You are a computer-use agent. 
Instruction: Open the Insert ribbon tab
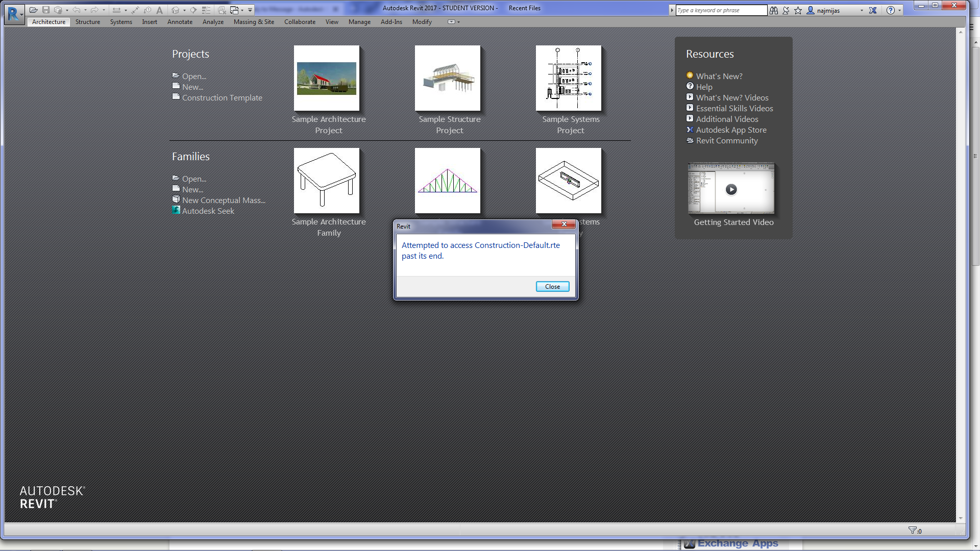(150, 22)
